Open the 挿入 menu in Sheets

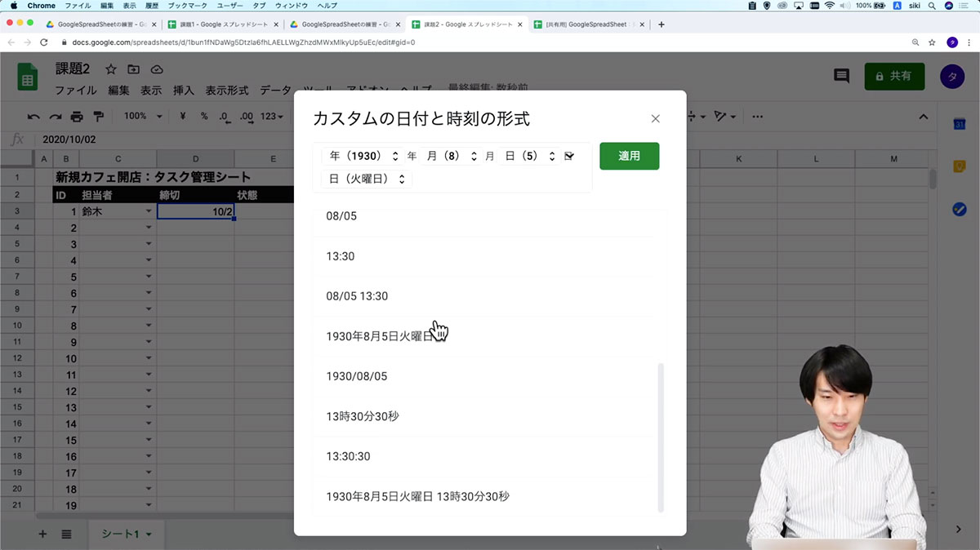coord(184,91)
